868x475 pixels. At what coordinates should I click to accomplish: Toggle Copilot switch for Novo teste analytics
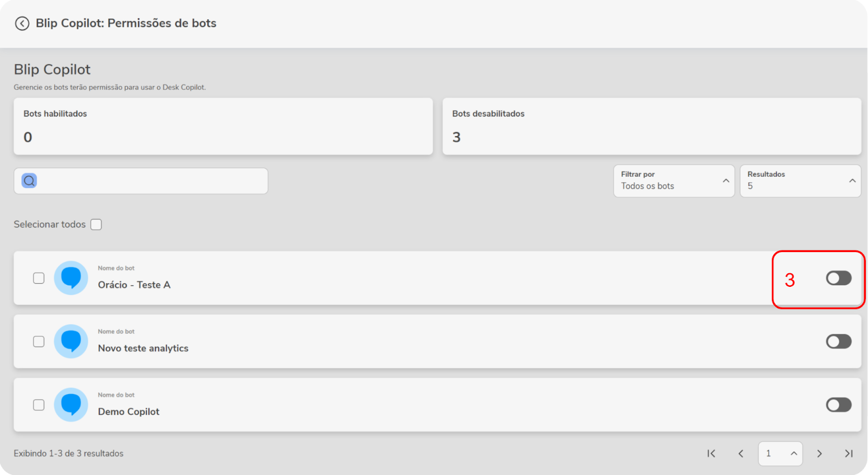point(839,342)
